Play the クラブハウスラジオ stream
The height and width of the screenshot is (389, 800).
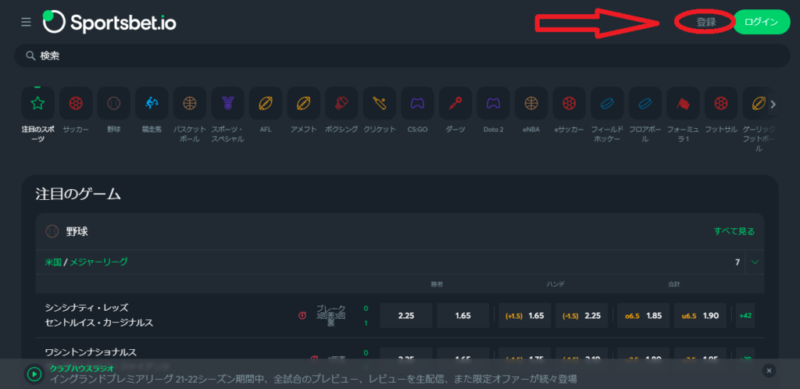tap(34, 374)
